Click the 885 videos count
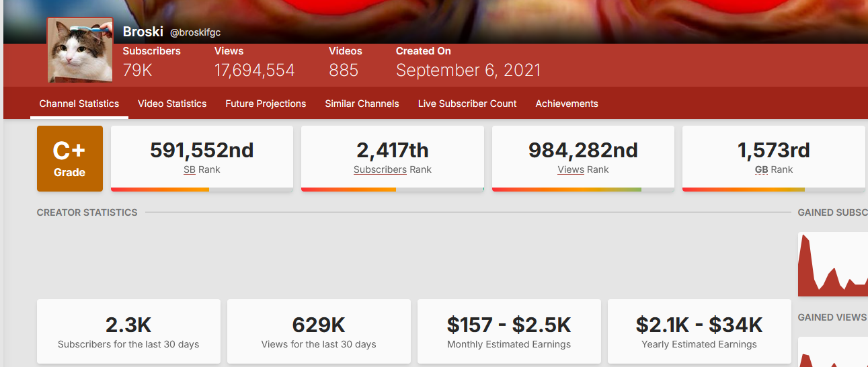The image size is (868, 367). click(x=344, y=70)
